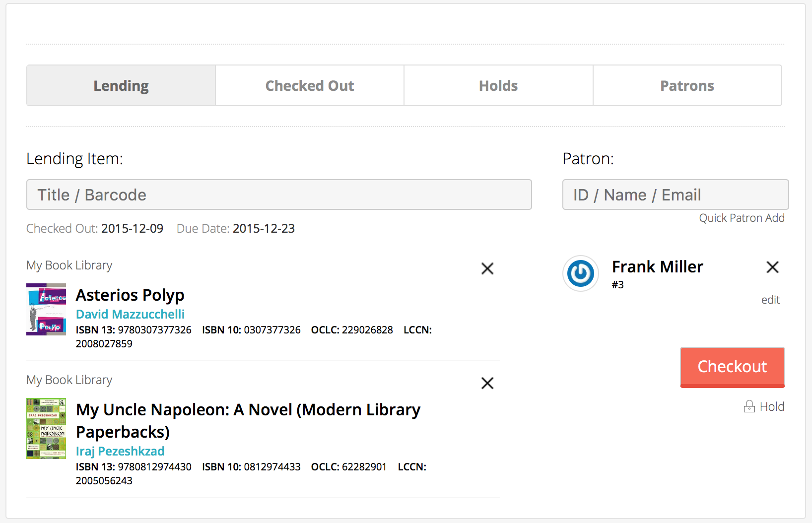Remove My Uncle Napoleon from lending list
Screen dimensions: 812x523
487,383
